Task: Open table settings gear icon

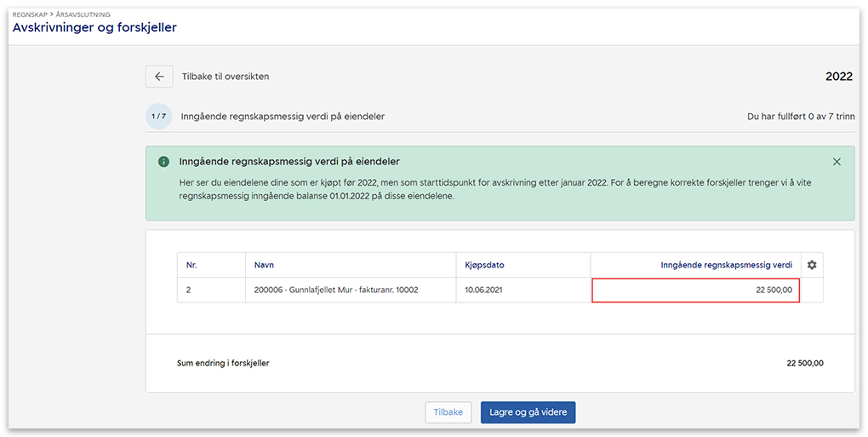Action: click(812, 265)
